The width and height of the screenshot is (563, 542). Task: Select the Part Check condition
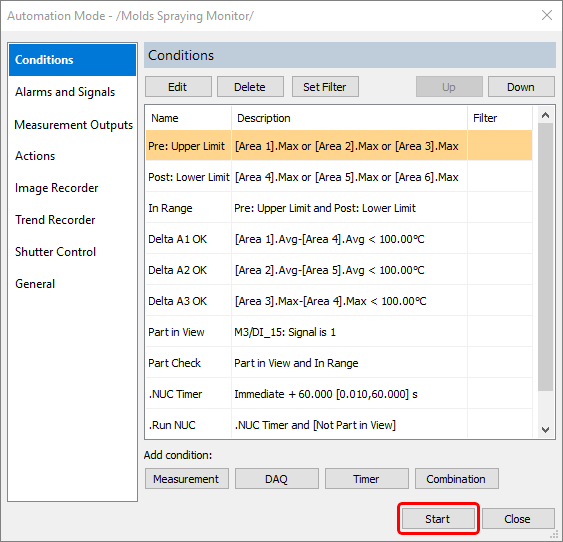pyautogui.click(x=339, y=363)
